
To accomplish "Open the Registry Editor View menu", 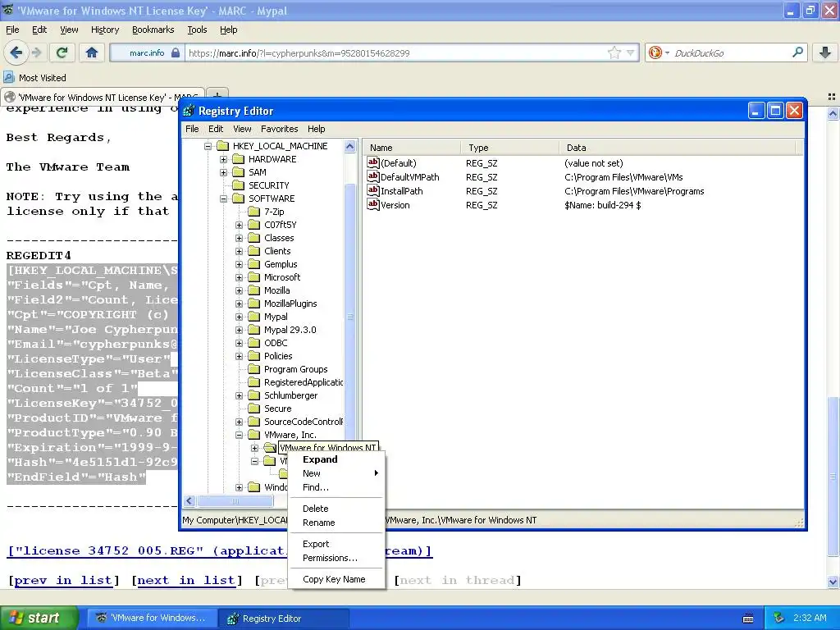I will pyautogui.click(x=242, y=129).
